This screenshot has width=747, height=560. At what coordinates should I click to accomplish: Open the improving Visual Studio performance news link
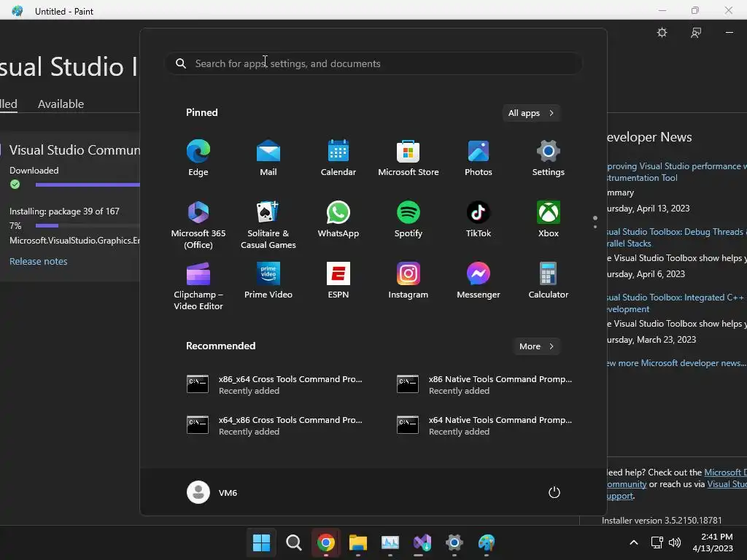click(x=677, y=172)
